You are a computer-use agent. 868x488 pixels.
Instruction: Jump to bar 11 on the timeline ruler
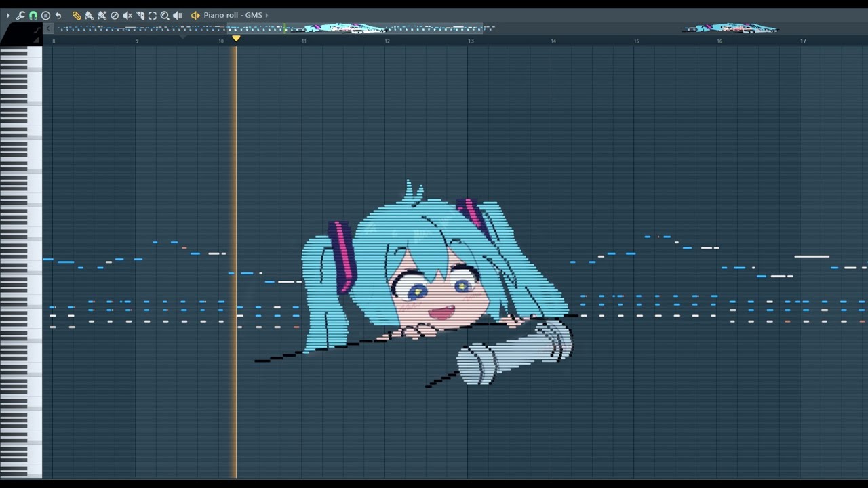pos(304,41)
